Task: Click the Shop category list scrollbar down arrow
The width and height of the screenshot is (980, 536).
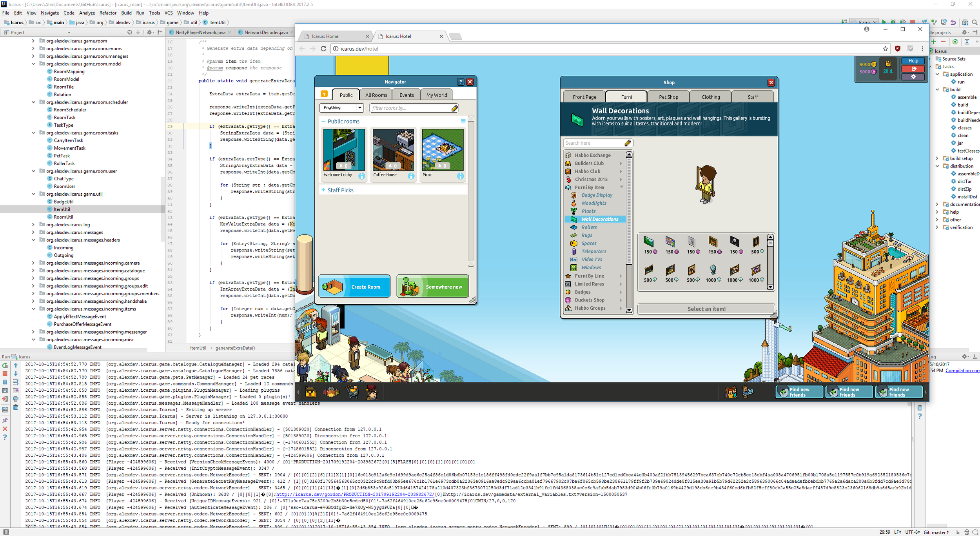Action: (629, 310)
